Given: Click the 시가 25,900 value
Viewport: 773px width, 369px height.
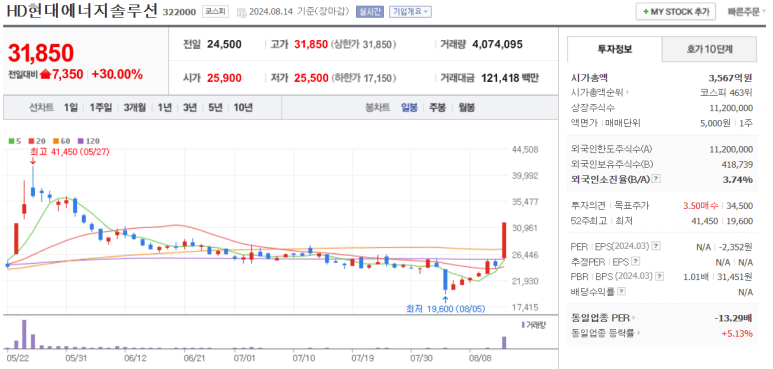Looking at the screenshot, I should [224, 78].
